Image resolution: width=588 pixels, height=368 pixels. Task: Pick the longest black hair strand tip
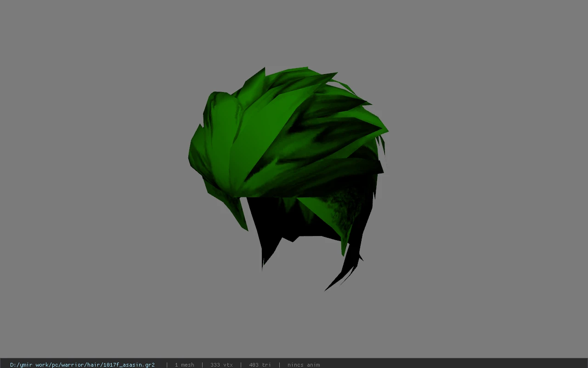point(327,289)
